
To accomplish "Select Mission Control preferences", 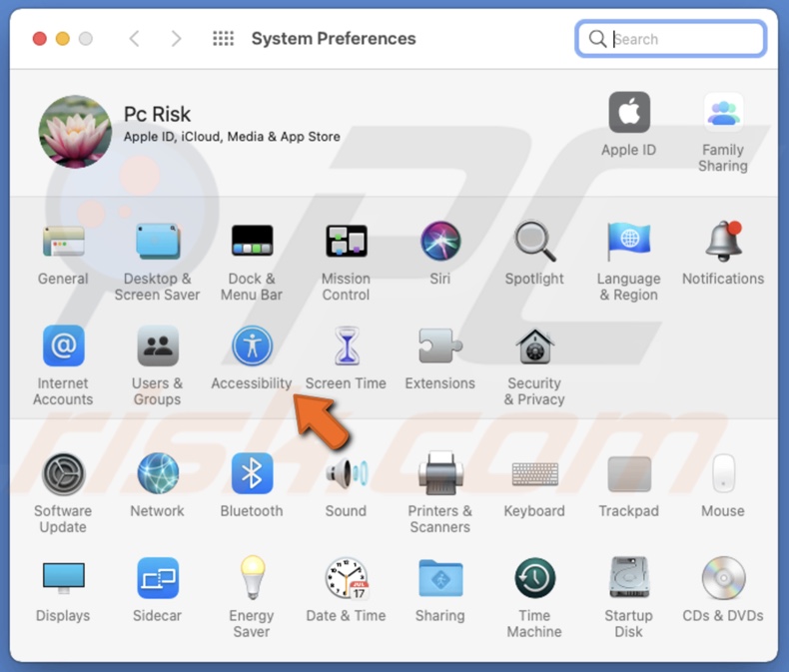I will pos(346,242).
